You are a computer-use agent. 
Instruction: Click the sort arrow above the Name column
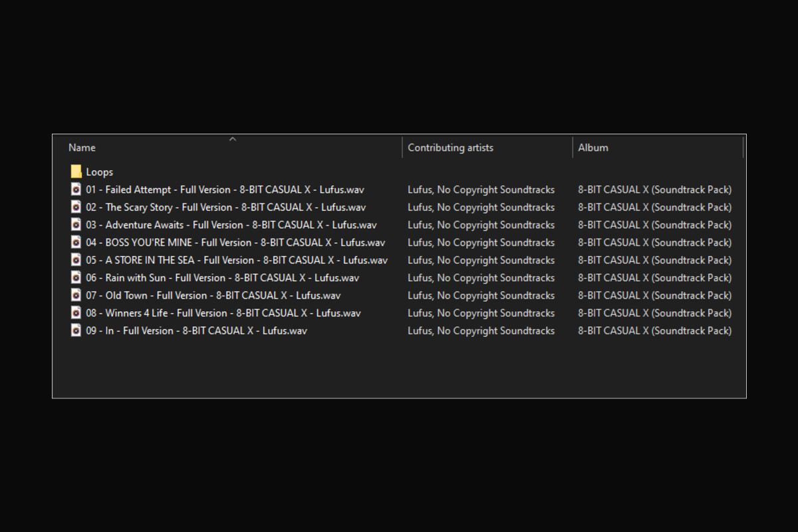click(x=232, y=139)
